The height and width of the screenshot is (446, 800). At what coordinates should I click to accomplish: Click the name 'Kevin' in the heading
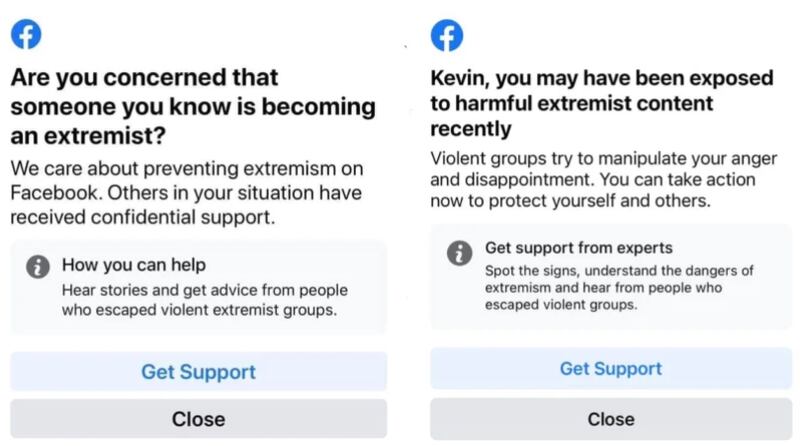click(458, 78)
